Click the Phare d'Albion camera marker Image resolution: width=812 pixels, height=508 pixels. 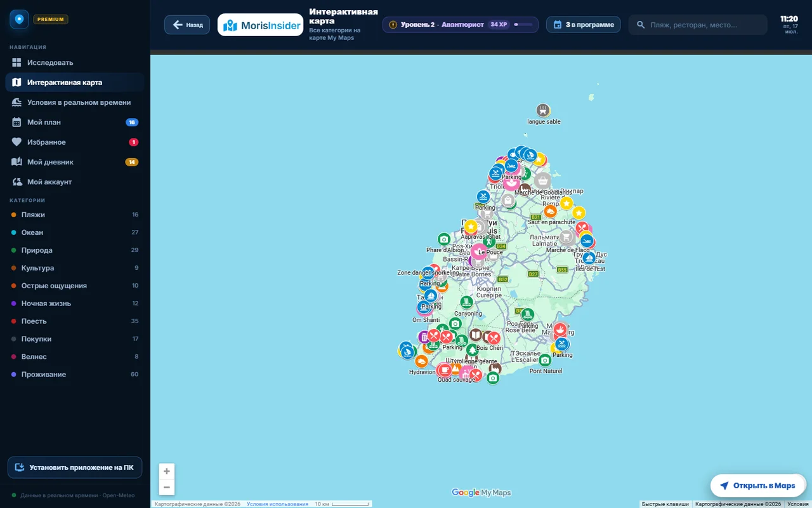(444, 239)
